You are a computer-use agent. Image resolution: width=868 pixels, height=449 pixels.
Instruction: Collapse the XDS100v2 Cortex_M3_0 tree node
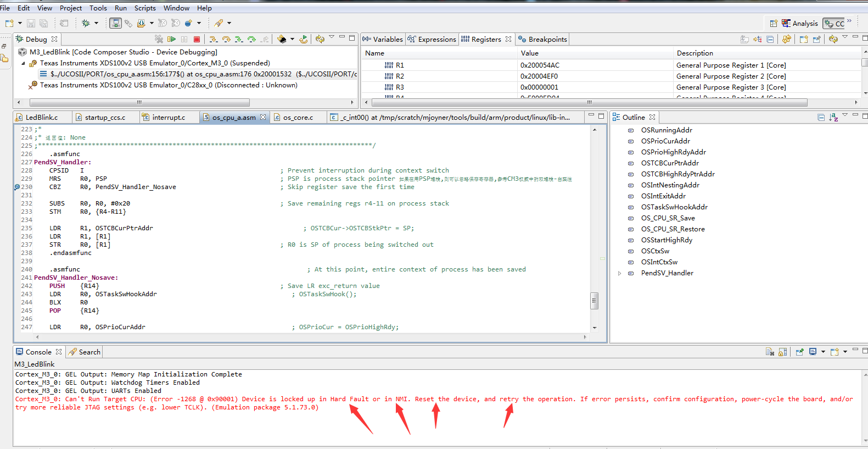point(24,63)
